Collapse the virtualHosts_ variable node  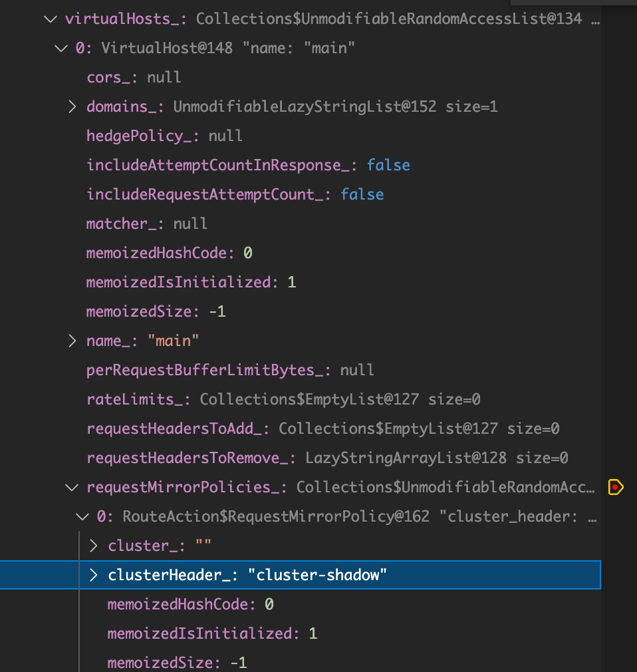[50, 19]
